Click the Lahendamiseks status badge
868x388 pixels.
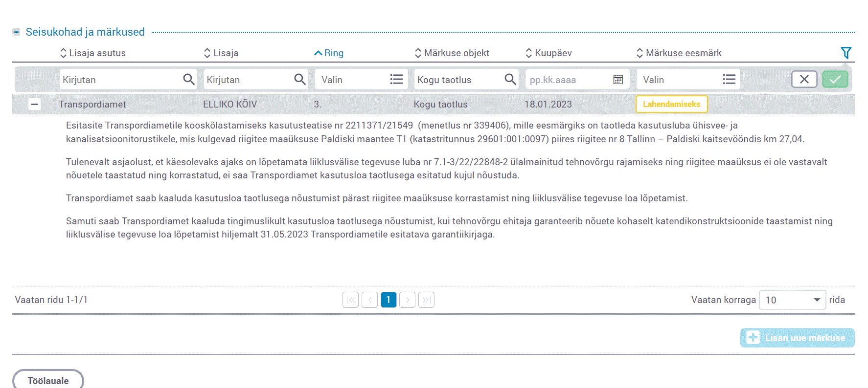click(x=671, y=104)
